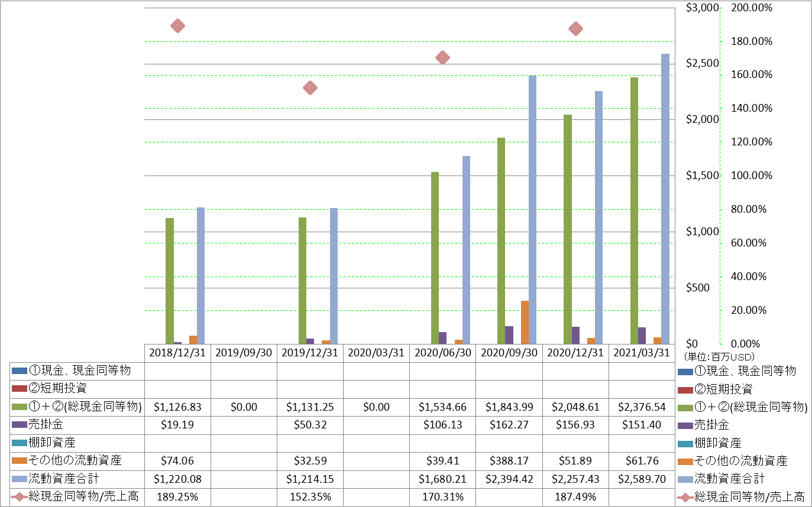
Task: Click the $1,131.25 cell
Action: (x=310, y=407)
